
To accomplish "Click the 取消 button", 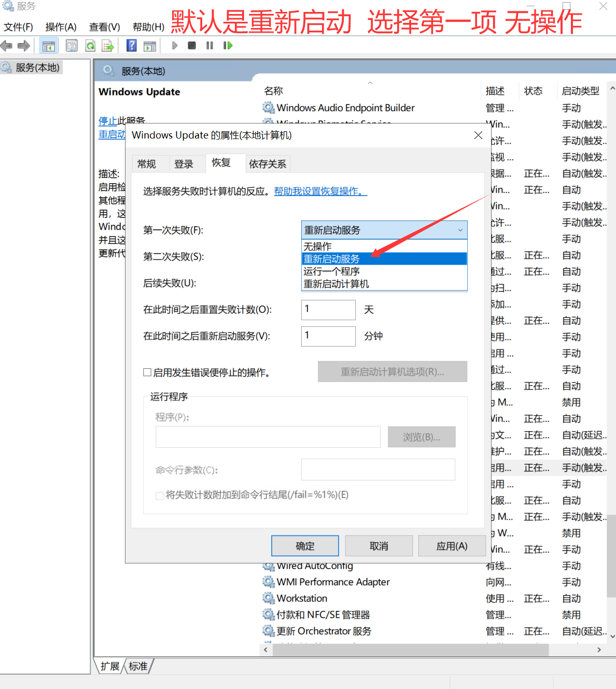I will [379, 546].
